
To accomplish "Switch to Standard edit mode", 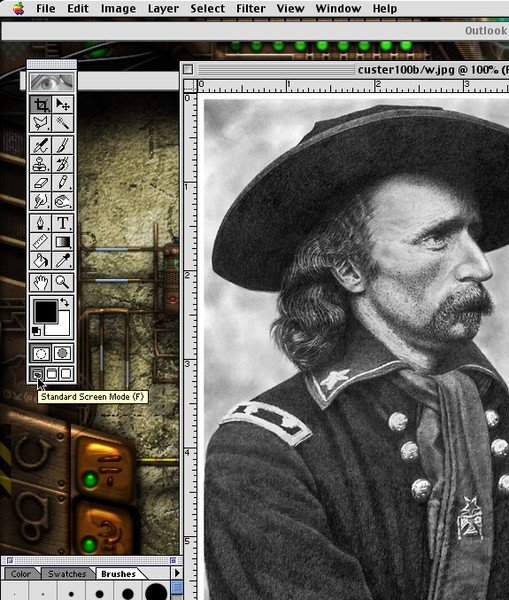I will (x=41, y=353).
